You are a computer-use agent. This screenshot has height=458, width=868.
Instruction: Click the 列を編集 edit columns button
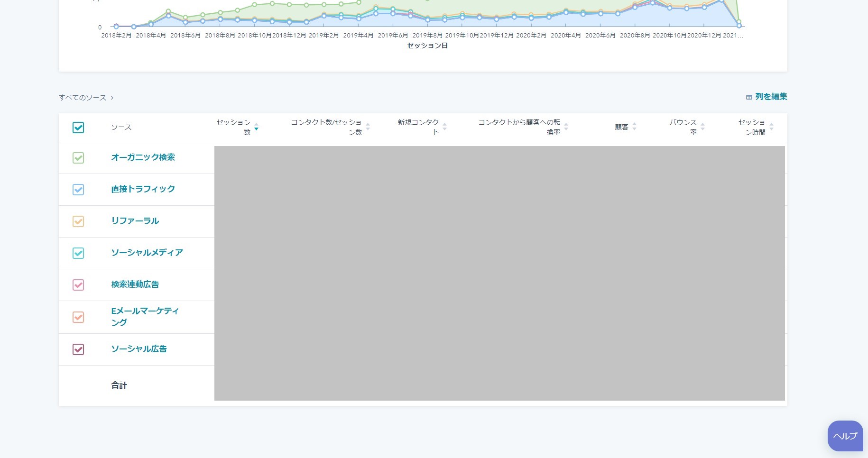click(766, 97)
